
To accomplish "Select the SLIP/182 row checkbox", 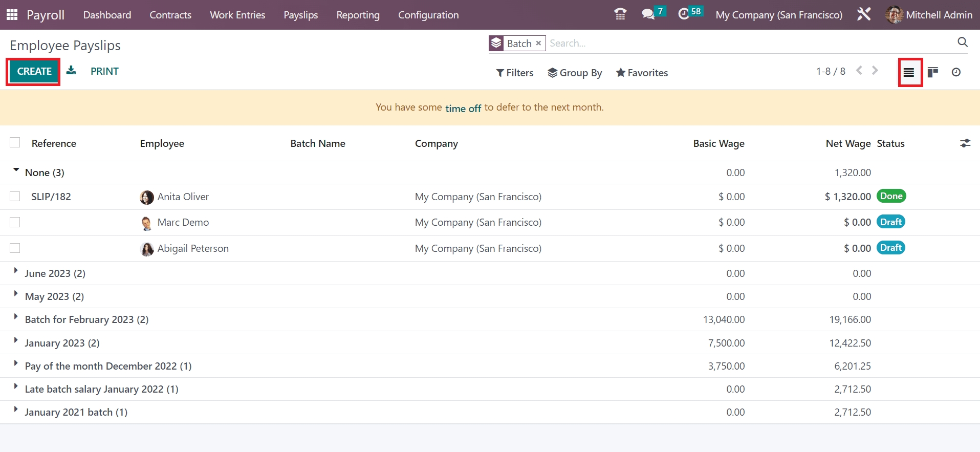I will click(15, 197).
